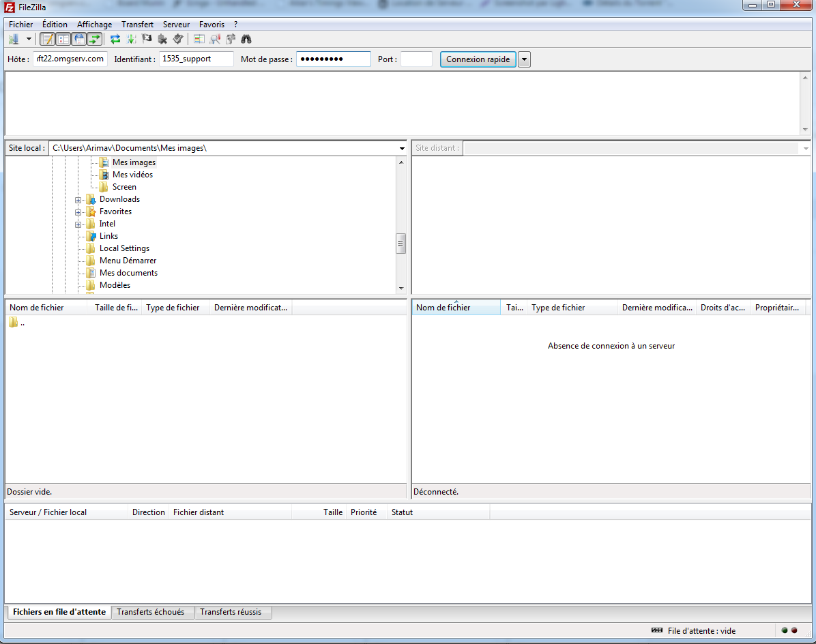
Task: Toggle the transfer queue display
Action: [x=94, y=39]
